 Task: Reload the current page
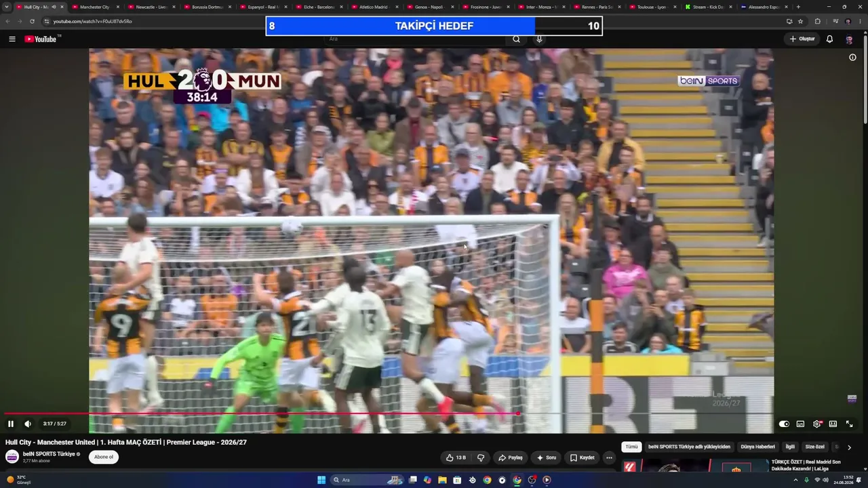coord(32,21)
